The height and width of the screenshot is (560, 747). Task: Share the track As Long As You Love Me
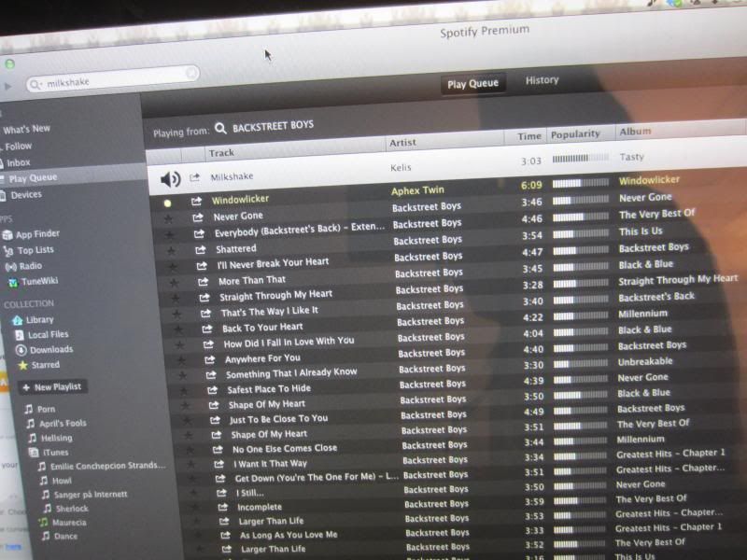click(x=225, y=535)
